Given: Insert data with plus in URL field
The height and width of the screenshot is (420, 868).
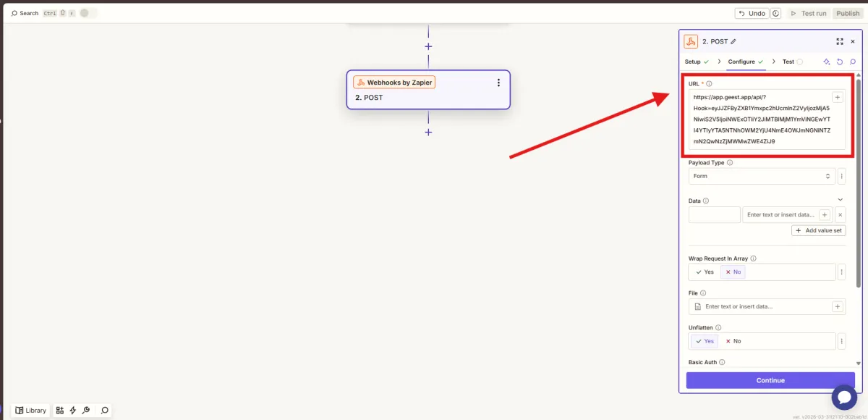Looking at the screenshot, I should tap(838, 97).
